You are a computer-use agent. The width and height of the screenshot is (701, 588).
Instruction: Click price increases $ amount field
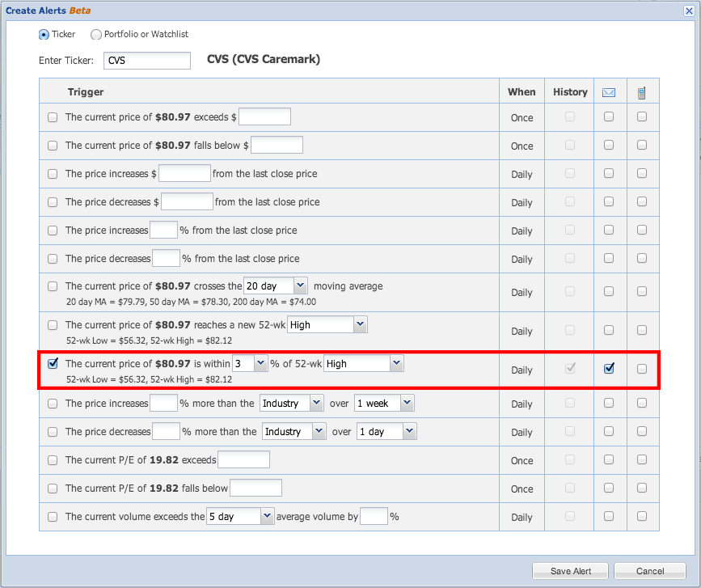click(x=184, y=173)
